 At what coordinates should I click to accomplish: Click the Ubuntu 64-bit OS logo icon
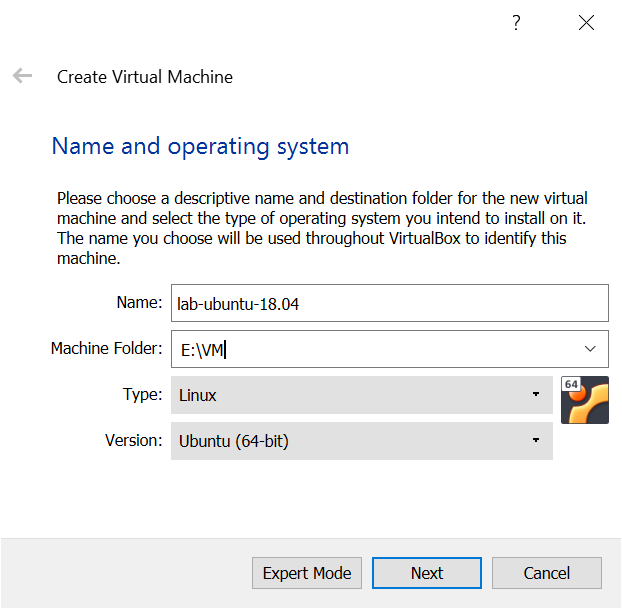pyautogui.click(x=585, y=400)
